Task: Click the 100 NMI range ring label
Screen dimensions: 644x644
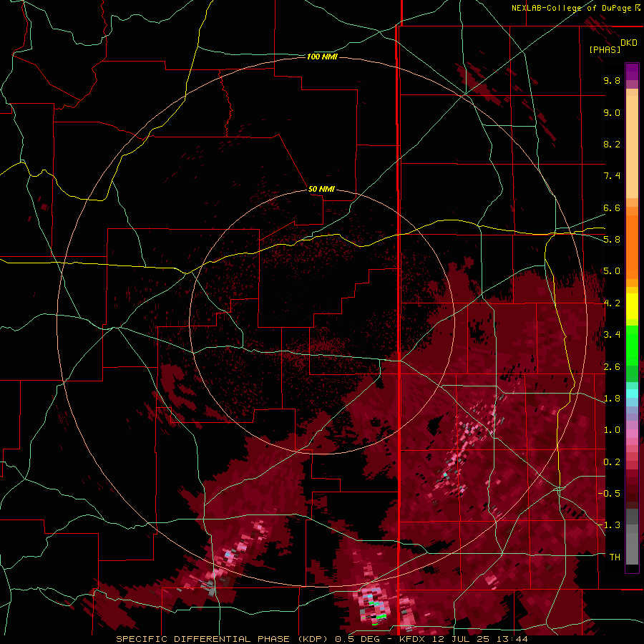Action: coord(322,57)
